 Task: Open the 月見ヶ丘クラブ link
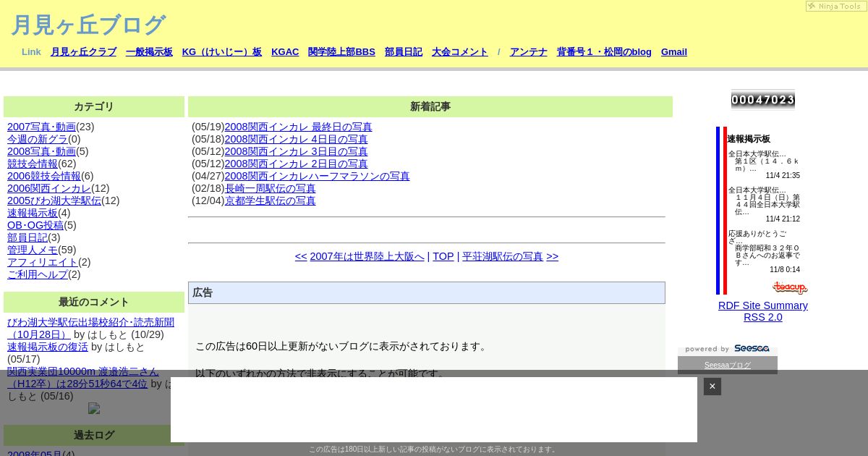pos(83,52)
